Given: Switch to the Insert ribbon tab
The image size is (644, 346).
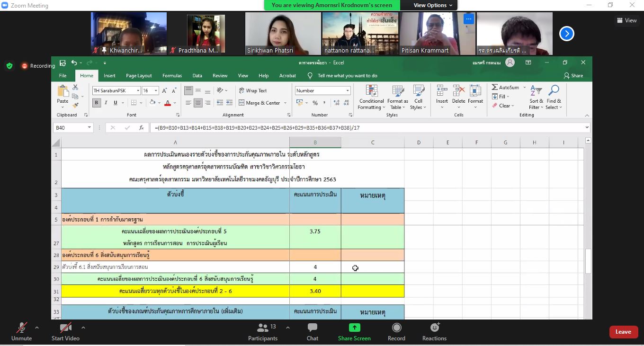Looking at the screenshot, I should click(109, 76).
